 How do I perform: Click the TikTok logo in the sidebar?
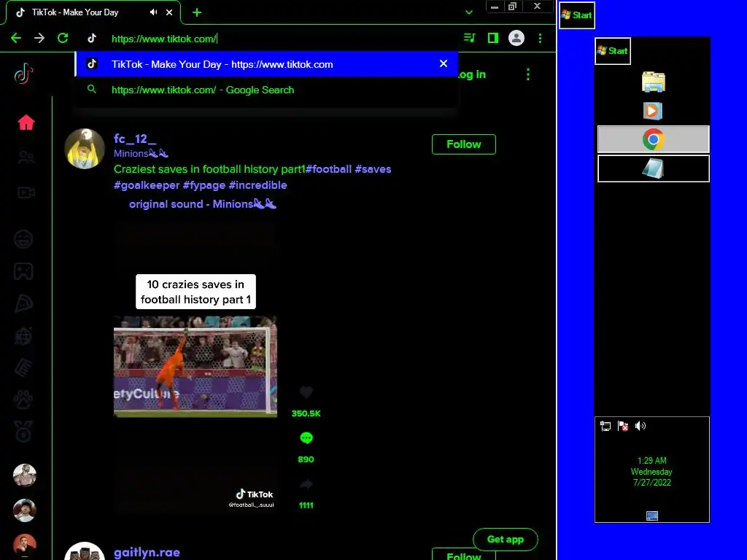[x=23, y=74]
